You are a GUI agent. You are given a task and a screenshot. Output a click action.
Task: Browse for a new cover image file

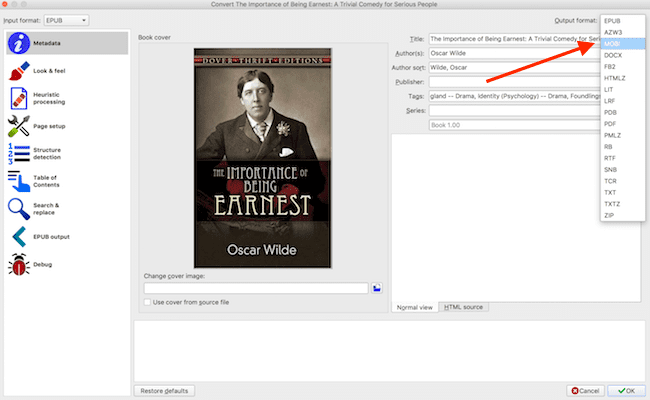(376, 288)
